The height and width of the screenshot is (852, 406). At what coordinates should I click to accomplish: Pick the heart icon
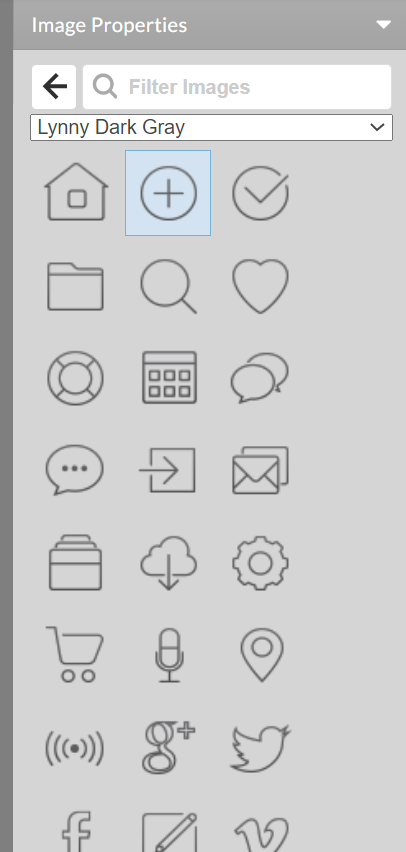point(260,286)
